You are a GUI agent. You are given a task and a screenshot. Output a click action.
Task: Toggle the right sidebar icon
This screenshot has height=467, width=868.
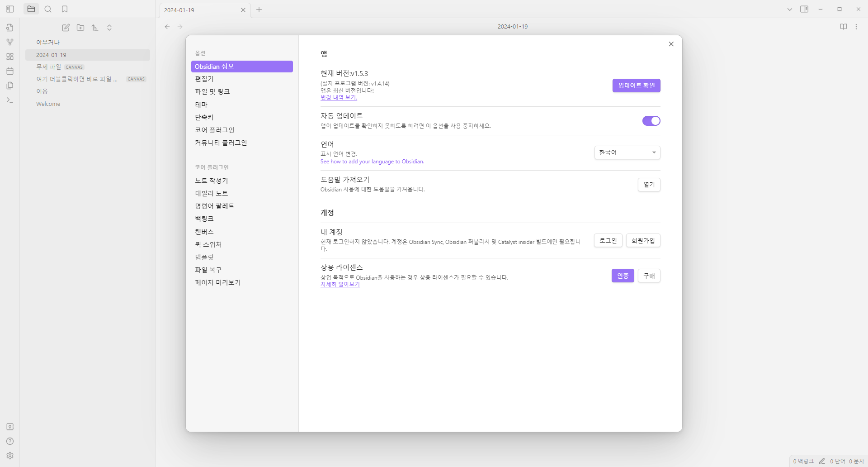[804, 9]
